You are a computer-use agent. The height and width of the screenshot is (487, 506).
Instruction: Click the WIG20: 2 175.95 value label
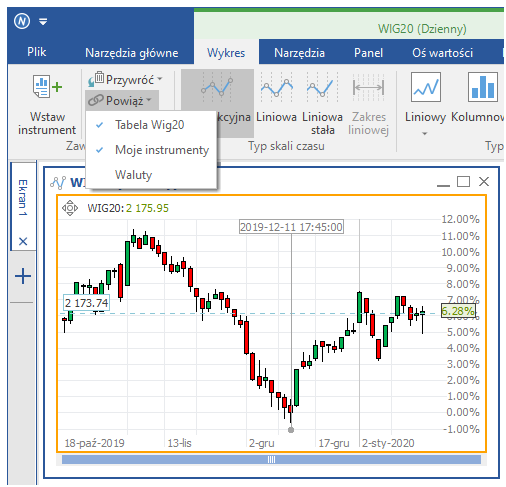128,208
